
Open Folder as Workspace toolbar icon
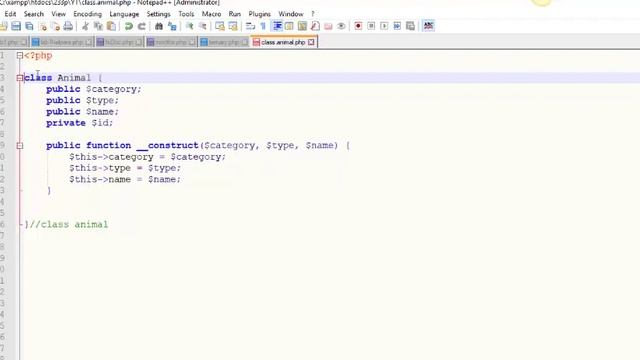click(x=328, y=27)
